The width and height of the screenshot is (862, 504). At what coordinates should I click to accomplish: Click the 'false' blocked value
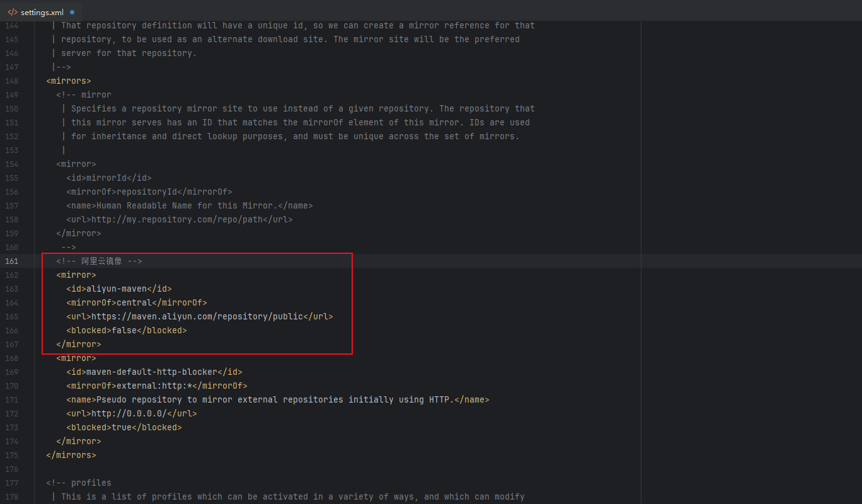click(124, 330)
